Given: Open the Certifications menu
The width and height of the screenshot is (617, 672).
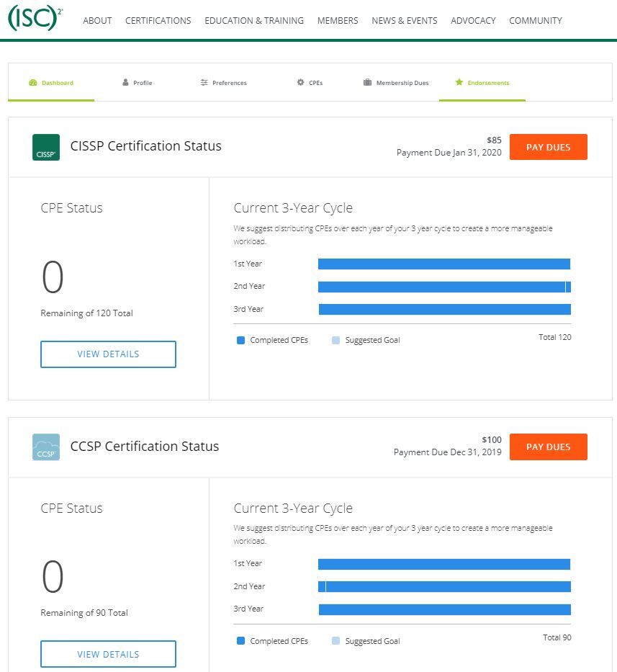Looking at the screenshot, I should point(158,21).
